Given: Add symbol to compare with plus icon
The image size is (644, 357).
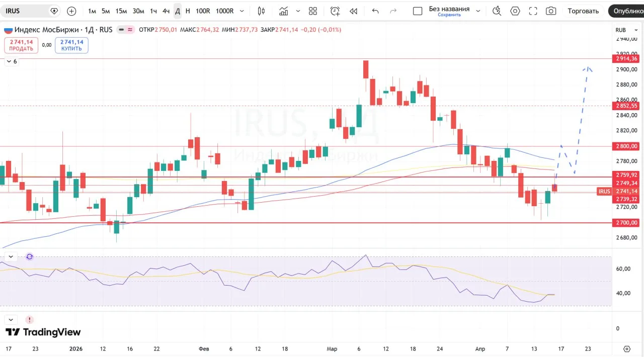Looking at the screenshot, I should (x=71, y=11).
